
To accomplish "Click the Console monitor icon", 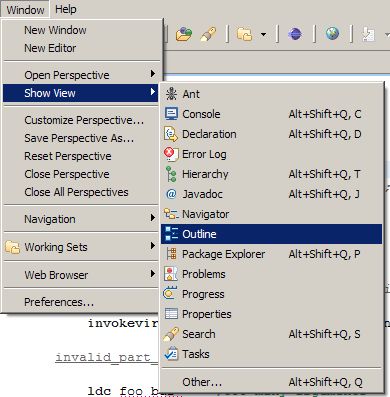I will [171, 114].
